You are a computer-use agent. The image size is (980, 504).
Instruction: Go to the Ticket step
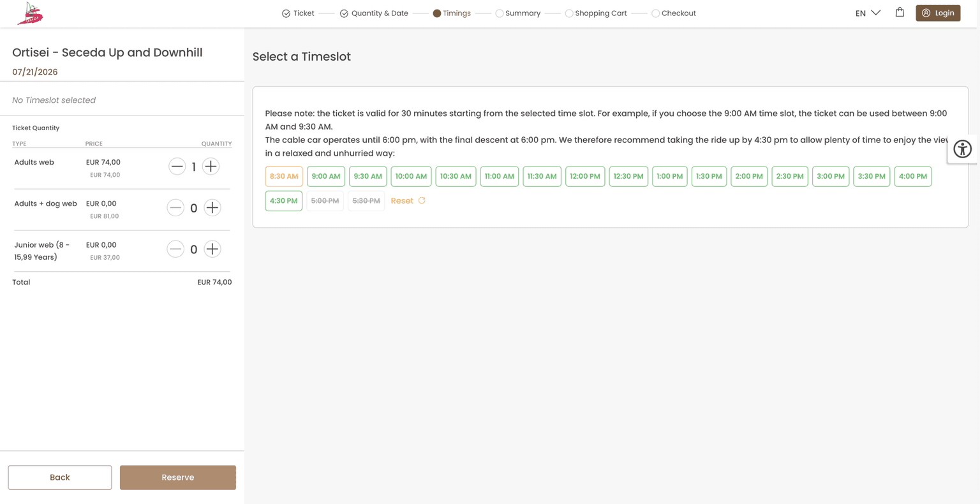tap(298, 13)
